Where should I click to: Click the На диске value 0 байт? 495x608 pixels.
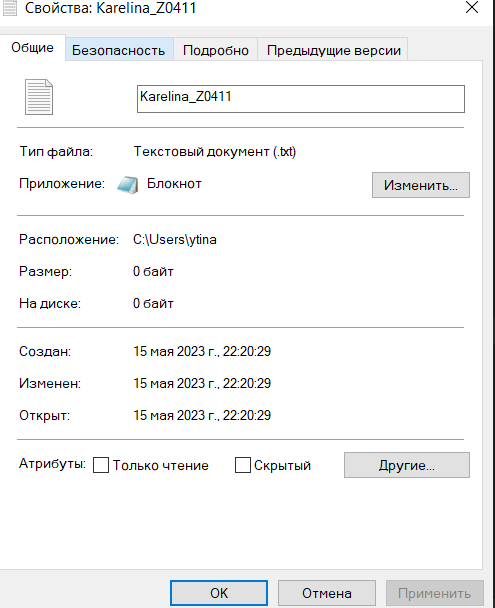(x=153, y=303)
